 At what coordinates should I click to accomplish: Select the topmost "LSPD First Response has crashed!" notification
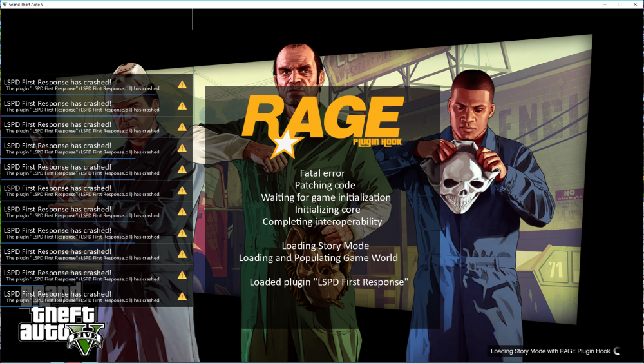click(97, 84)
